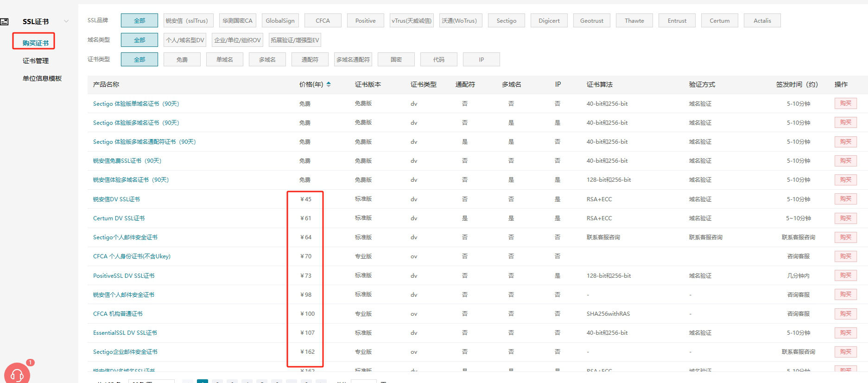Open CFCA 机构普通证书 link
Image resolution: width=868 pixels, height=383 pixels.
coord(118,314)
